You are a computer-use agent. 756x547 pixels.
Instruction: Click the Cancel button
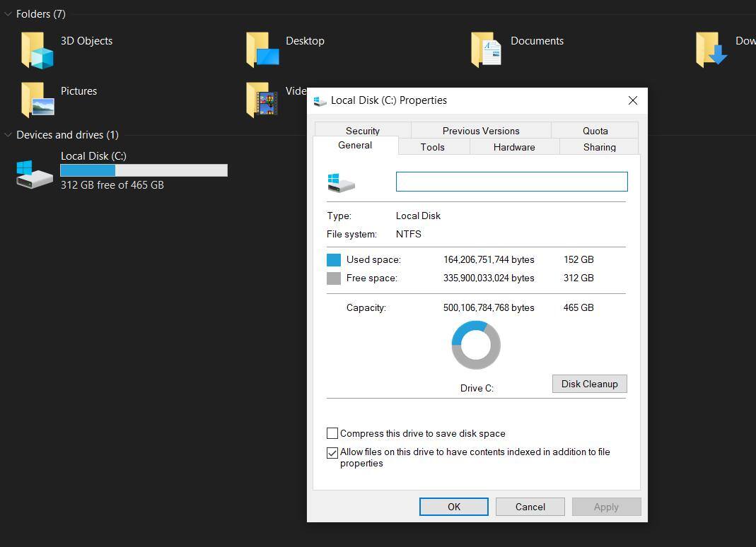(x=530, y=507)
